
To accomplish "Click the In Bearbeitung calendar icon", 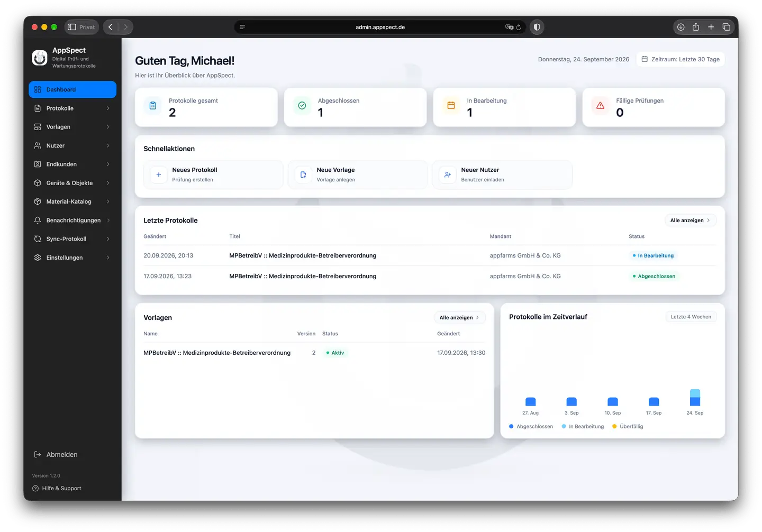I will (451, 106).
